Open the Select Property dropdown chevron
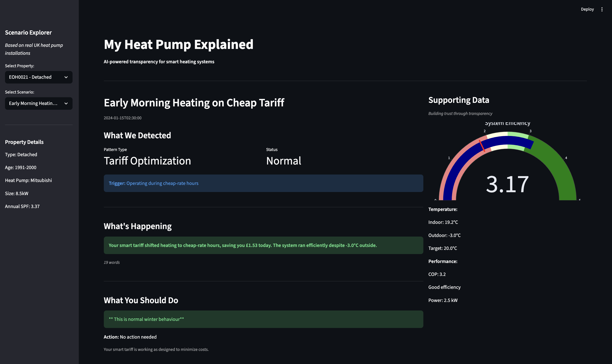 tap(66, 77)
